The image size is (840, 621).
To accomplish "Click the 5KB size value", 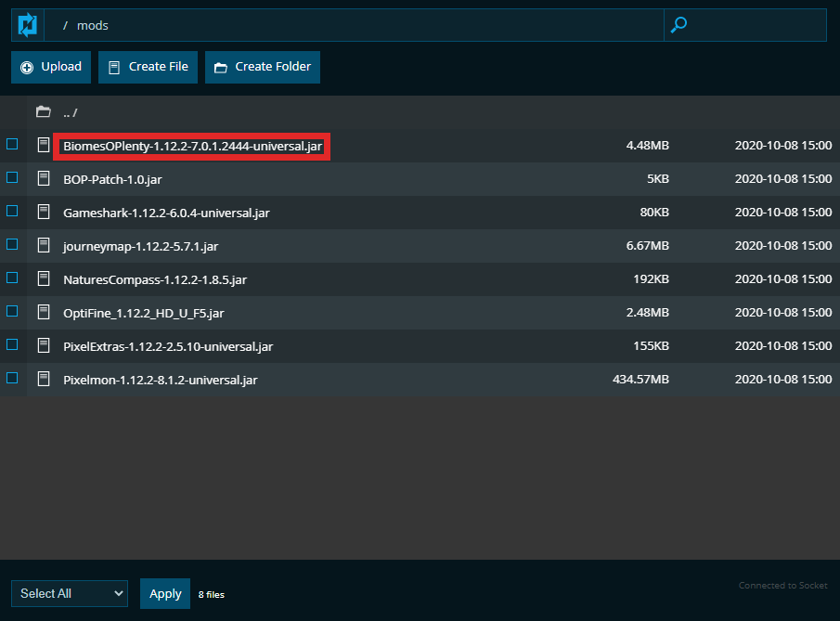I will tap(658, 178).
